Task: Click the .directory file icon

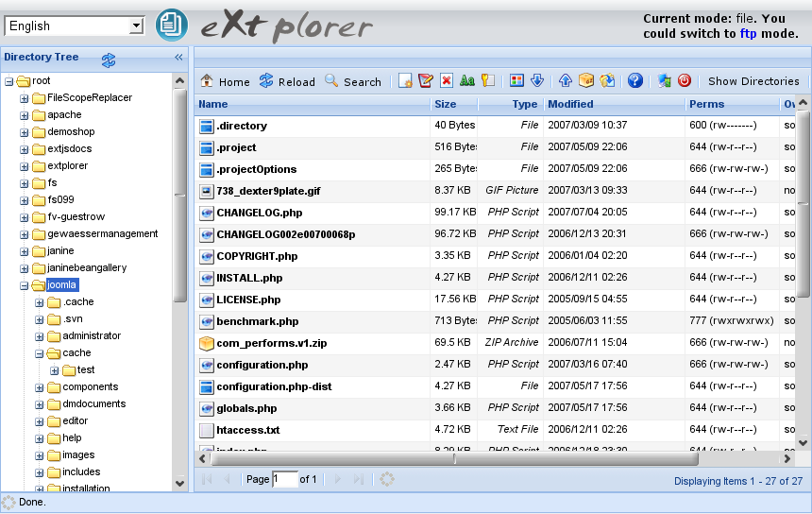Action: [x=207, y=126]
